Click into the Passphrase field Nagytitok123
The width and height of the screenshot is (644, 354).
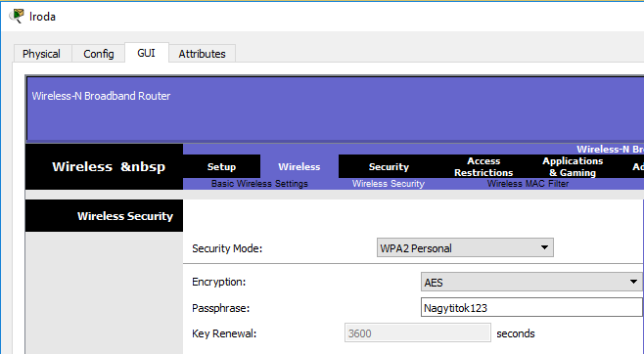point(531,308)
